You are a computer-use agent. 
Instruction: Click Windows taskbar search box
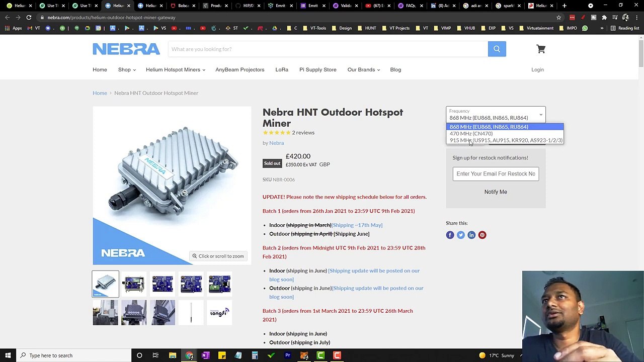coord(73,355)
